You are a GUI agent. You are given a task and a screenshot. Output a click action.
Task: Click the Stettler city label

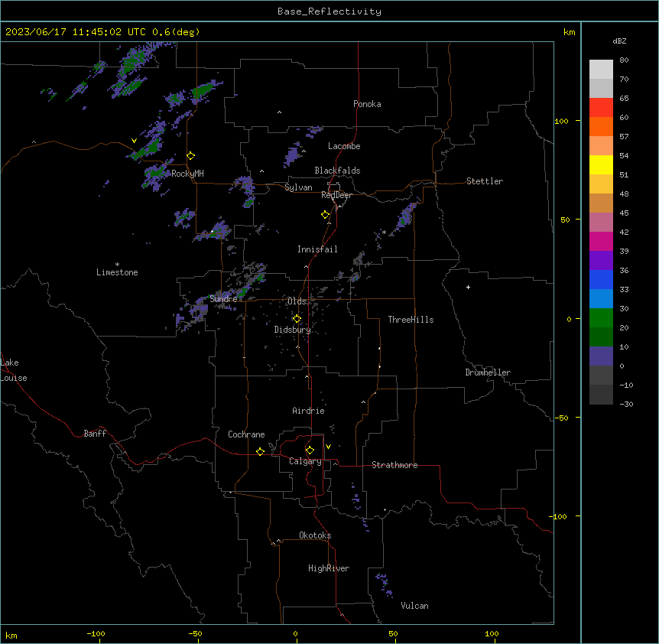(x=485, y=181)
